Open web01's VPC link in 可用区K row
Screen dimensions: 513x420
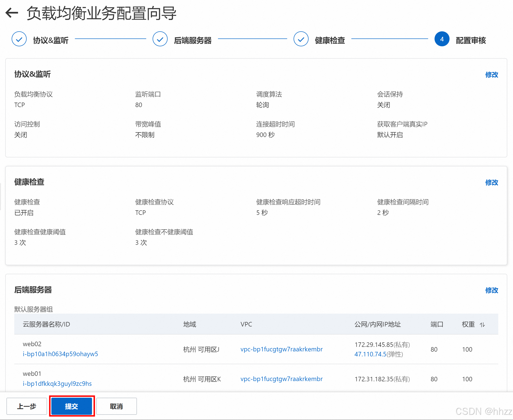[281, 379]
